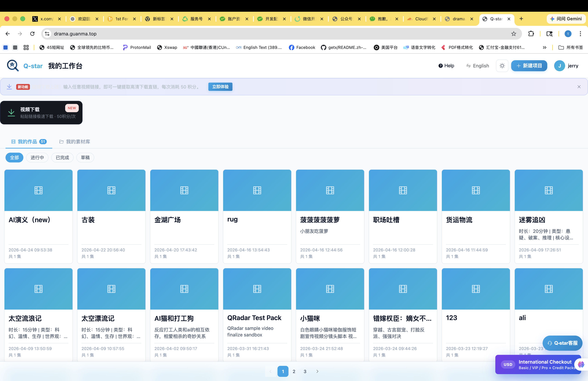Click the 太空流浪记 project title

tap(25, 319)
